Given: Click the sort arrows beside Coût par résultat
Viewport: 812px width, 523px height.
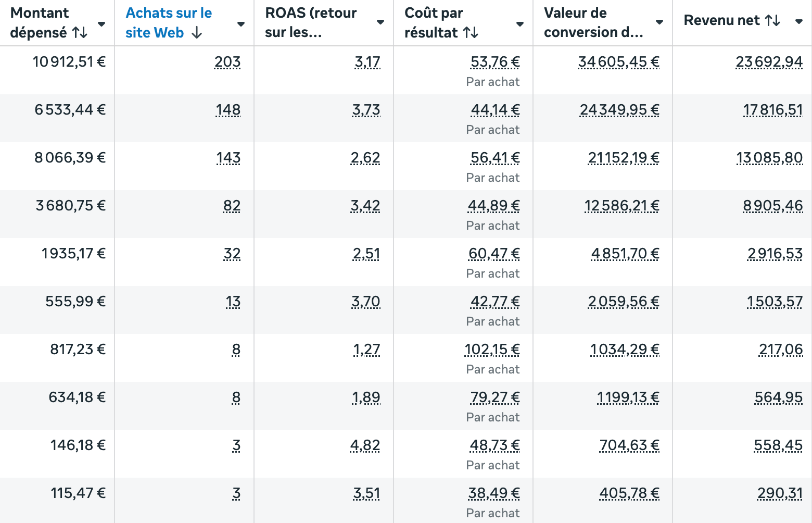Looking at the screenshot, I should pyautogui.click(x=471, y=33).
